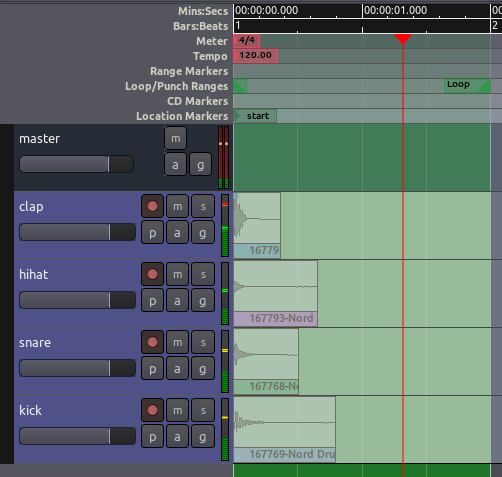Screen dimensions: 502x477
Task: Click the 4/4 meter marker
Action: (x=247, y=41)
